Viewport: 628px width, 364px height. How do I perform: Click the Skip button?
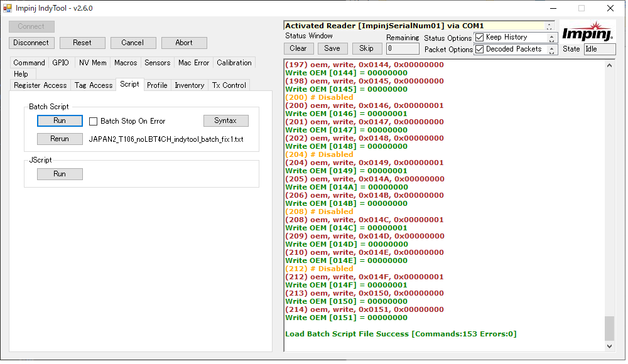(367, 48)
